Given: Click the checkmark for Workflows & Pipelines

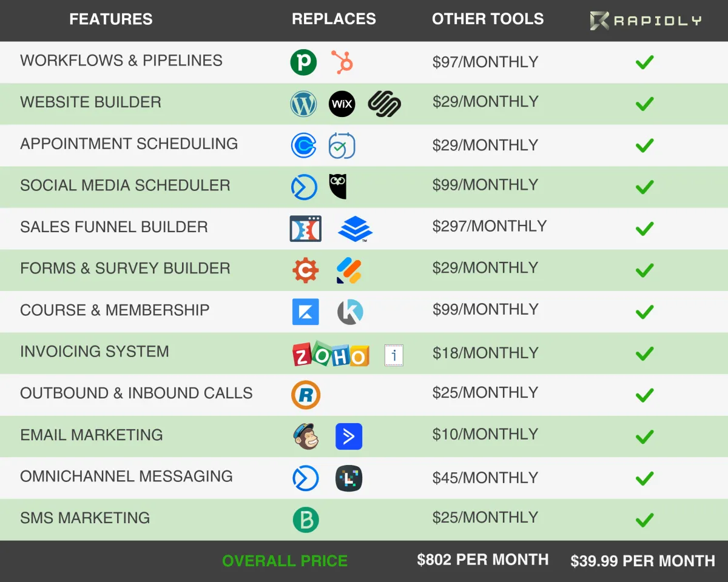Looking at the screenshot, I should (x=644, y=62).
